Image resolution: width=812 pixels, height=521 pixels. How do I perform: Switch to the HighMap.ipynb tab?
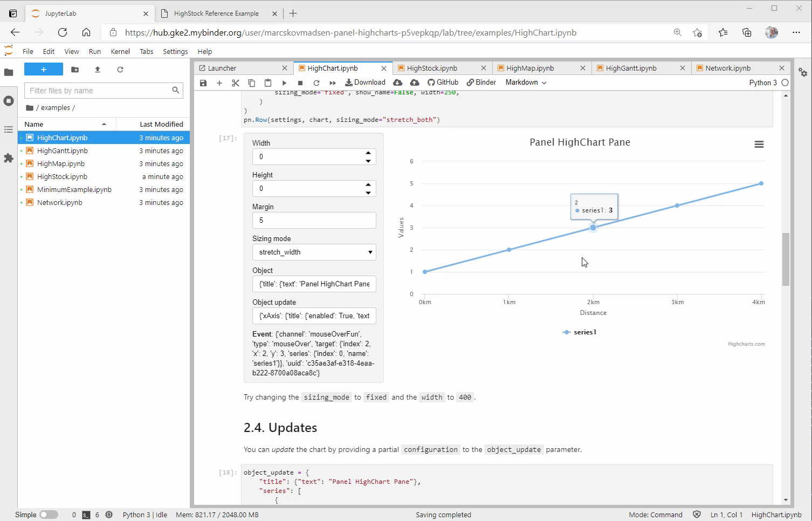pos(529,68)
